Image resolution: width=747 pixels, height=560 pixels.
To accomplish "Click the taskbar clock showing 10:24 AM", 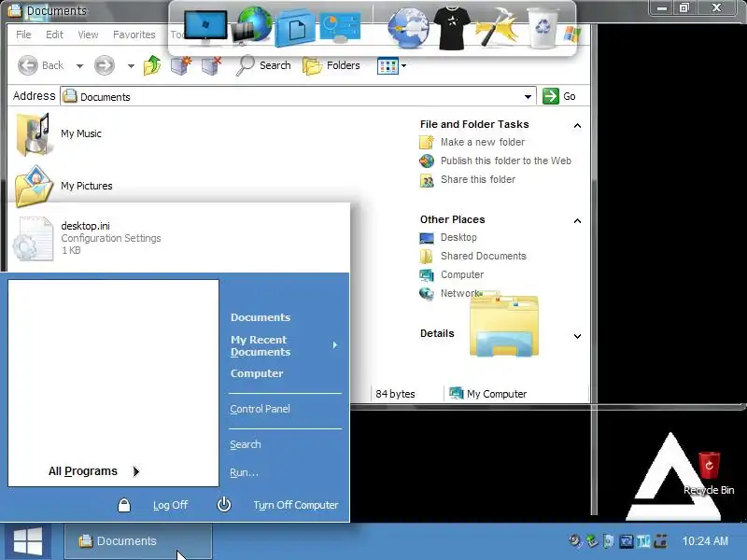I will click(705, 541).
